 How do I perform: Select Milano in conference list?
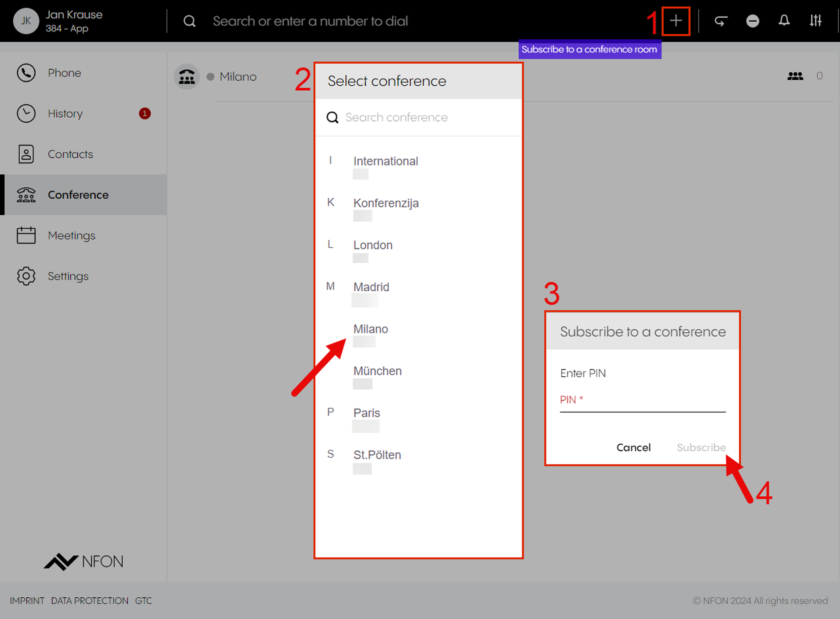coord(370,329)
